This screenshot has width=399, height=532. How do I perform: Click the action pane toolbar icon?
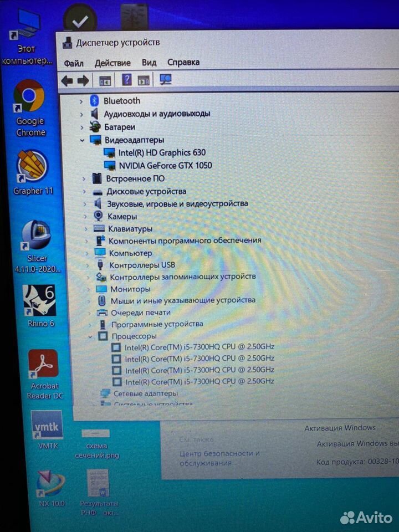144,81
